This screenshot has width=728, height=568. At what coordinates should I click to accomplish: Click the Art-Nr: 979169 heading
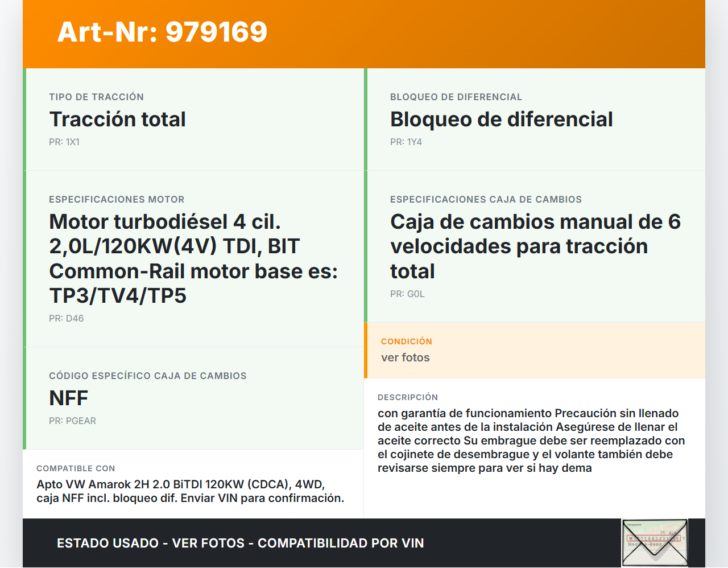point(162,32)
